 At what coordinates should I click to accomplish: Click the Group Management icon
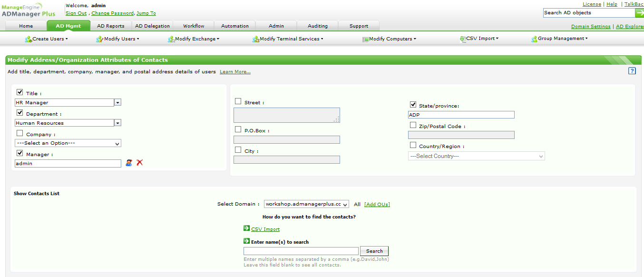(535, 39)
